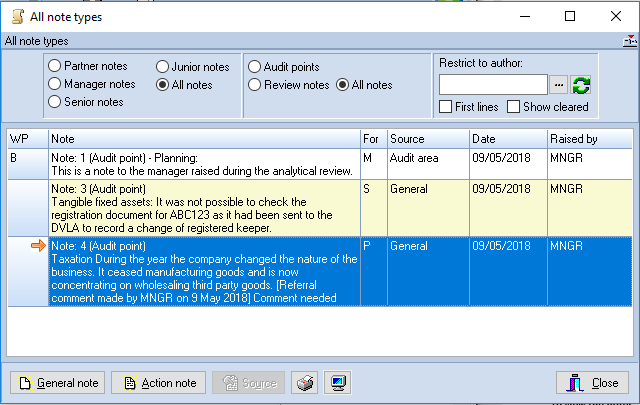
Task: Click the For column header
Action: pos(374,139)
